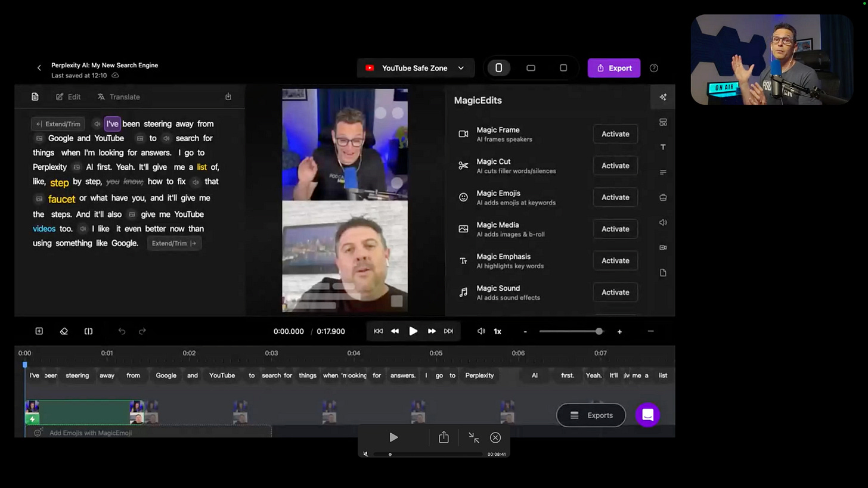Activate Magic Sound
Screen dimensions: 868x488
pos(615,292)
